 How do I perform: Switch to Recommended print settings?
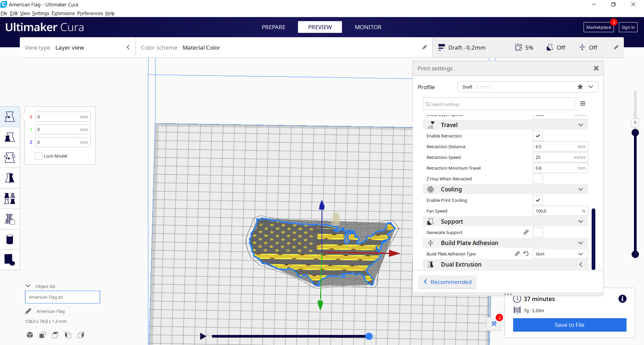[447, 282]
